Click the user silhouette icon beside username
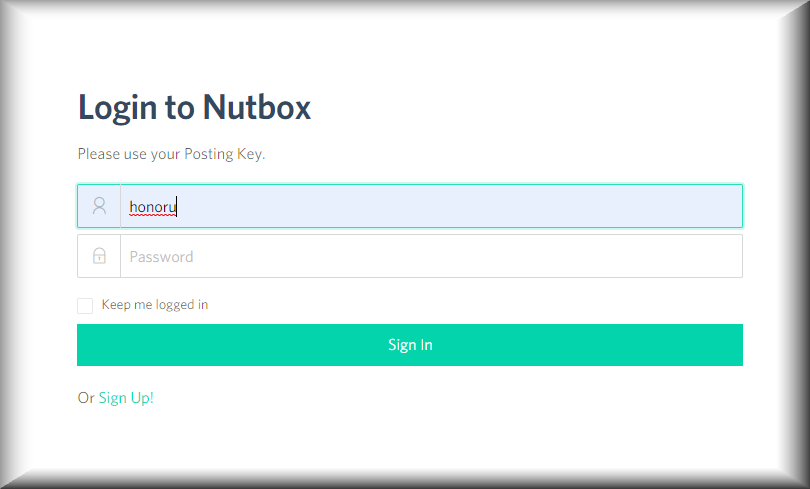 [99, 206]
